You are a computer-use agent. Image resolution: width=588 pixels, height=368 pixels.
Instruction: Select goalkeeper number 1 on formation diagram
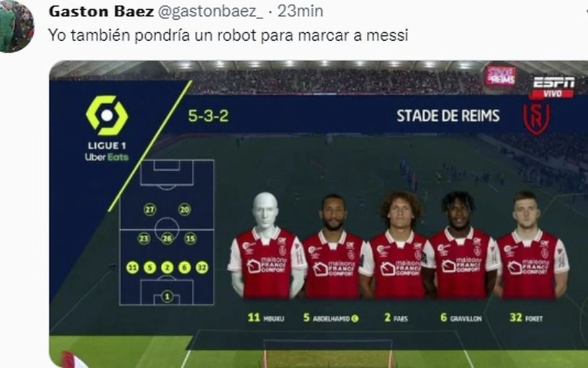click(x=167, y=296)
